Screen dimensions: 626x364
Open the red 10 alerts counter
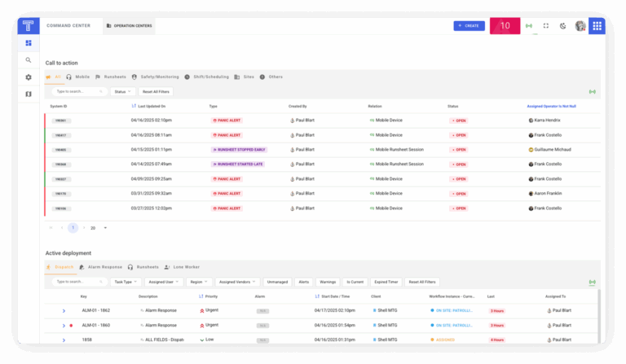tap(505, 26)
